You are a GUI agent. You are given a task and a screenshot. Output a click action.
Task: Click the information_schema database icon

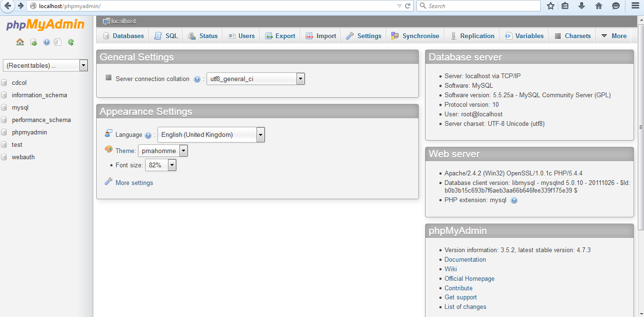click(4, 95)
